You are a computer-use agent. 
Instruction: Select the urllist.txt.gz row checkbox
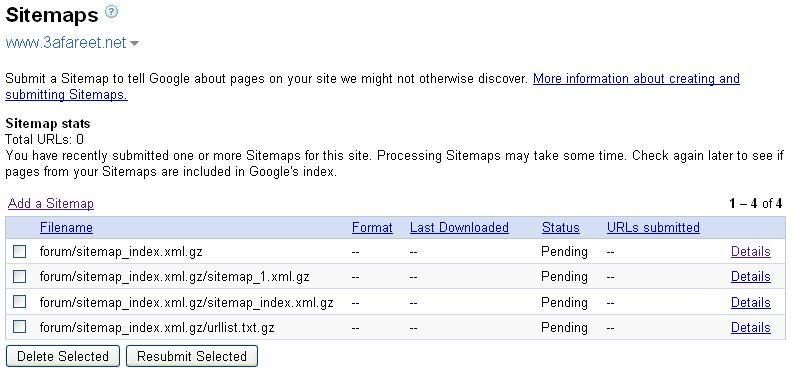coord(19,327)
